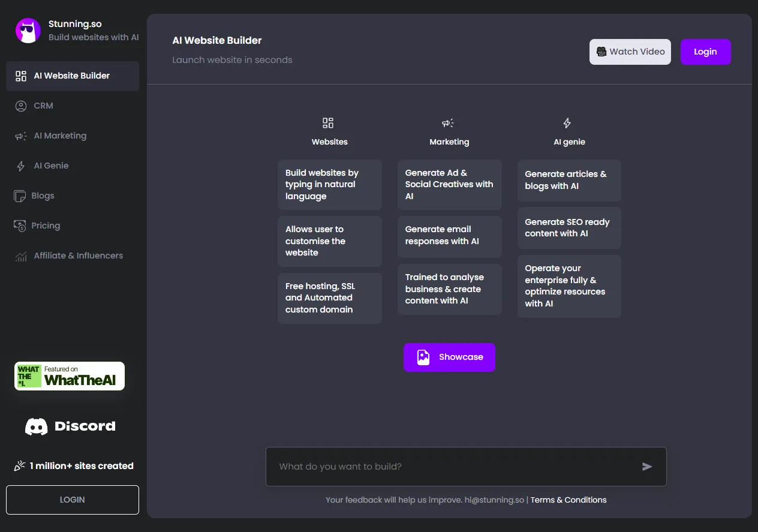This screenshot has height=532, width=758.
Task: Select 'Build websites by typing in natural language' card
Action: click(330, 185)
